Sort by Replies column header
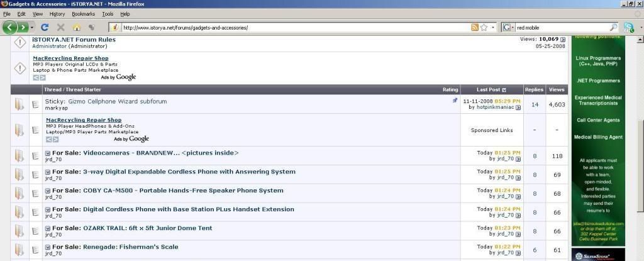644x261 pixels. point(534,89)
